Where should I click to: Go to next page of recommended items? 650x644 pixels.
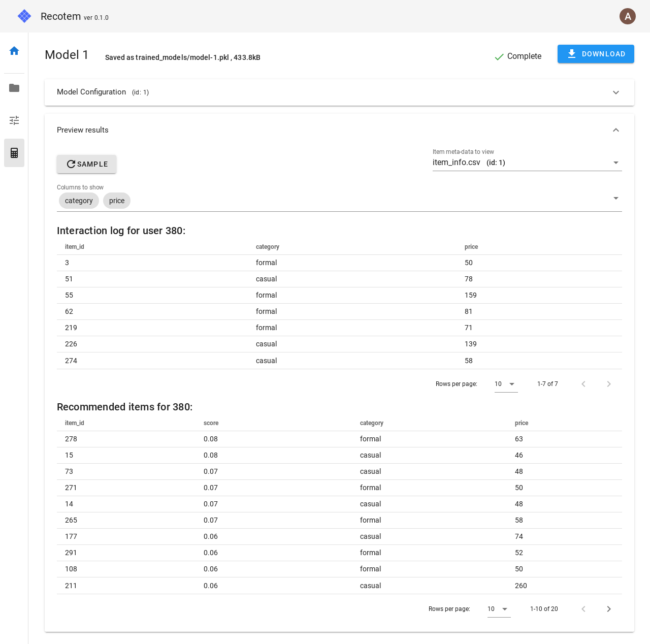point(609,609)
